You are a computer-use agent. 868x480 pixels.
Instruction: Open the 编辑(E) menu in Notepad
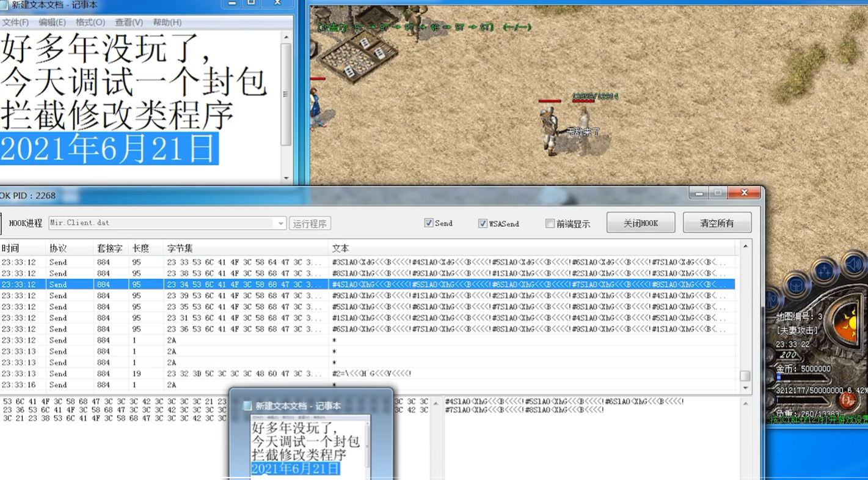[52, 22]
